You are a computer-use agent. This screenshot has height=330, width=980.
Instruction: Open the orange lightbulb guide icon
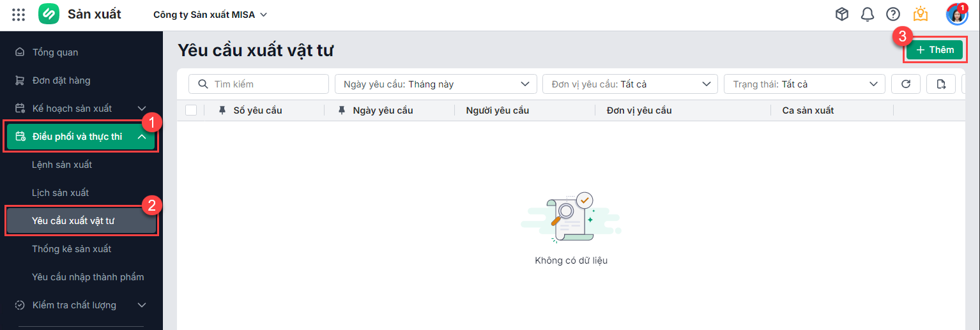(920, 14)
